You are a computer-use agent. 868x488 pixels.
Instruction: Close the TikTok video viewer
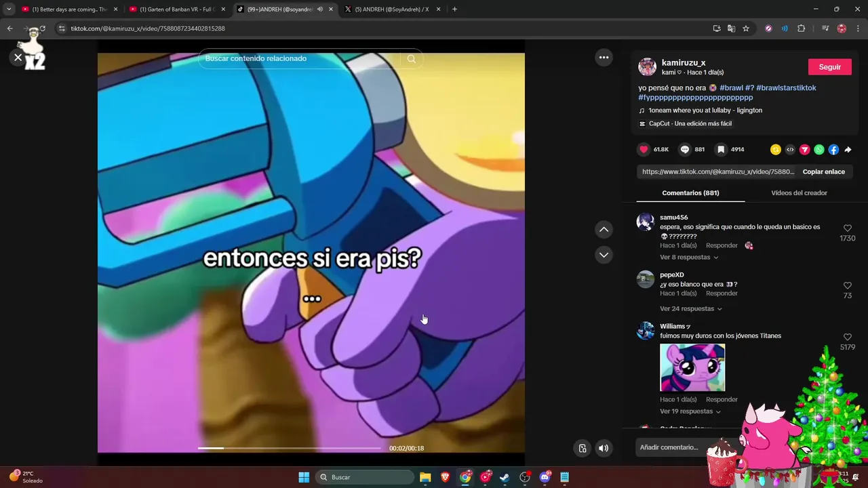pyautogui.click(x=18, y=58)
